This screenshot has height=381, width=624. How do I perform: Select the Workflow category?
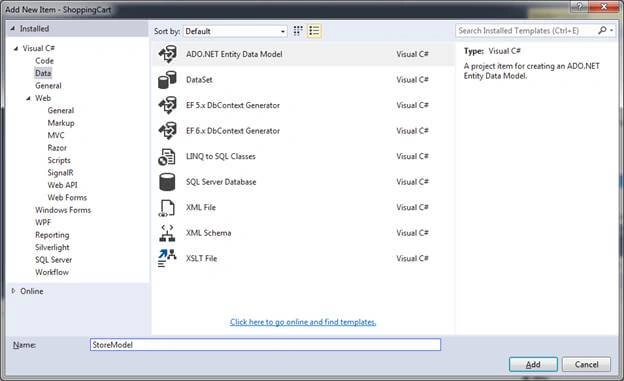click(x=52, y=272)
